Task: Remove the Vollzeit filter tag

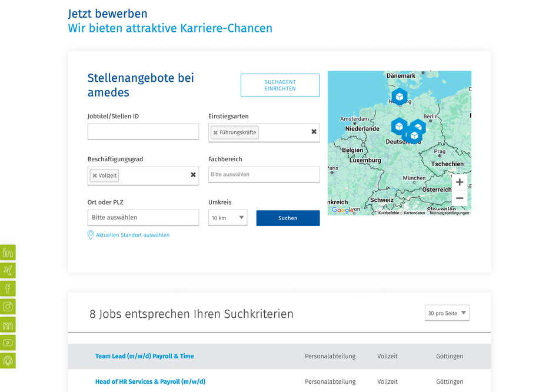Action: tap(95, 175)
